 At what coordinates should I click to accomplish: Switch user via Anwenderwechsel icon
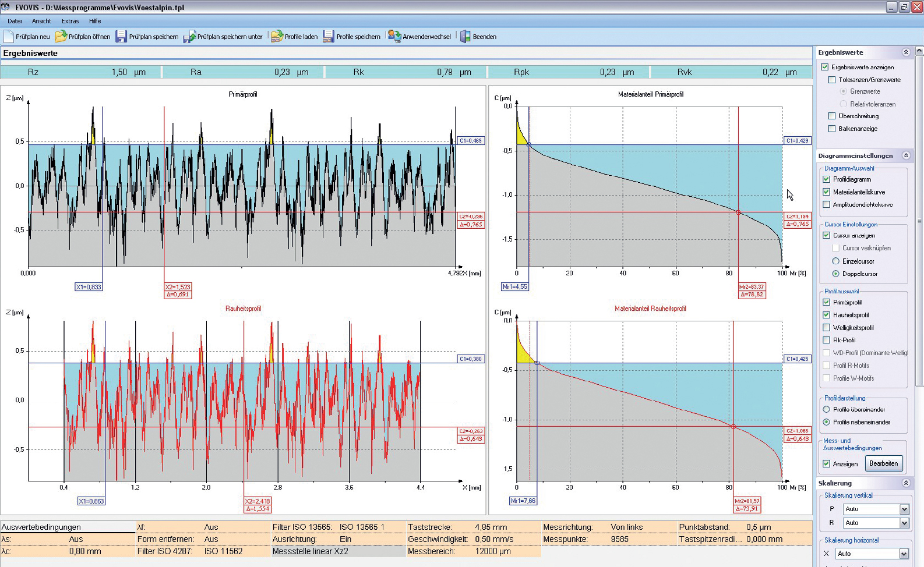pyautogui.click(x=394, y=37)
